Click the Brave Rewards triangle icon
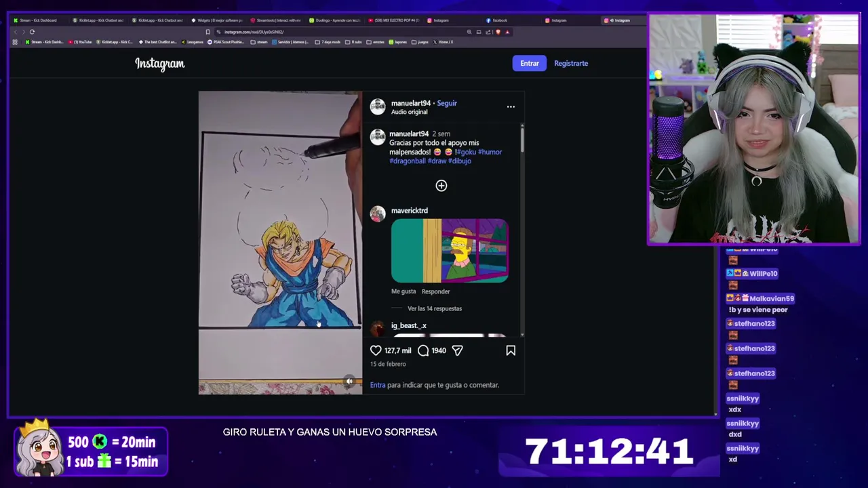The width and height of the screenshot is (868, 488). [507, 32]
